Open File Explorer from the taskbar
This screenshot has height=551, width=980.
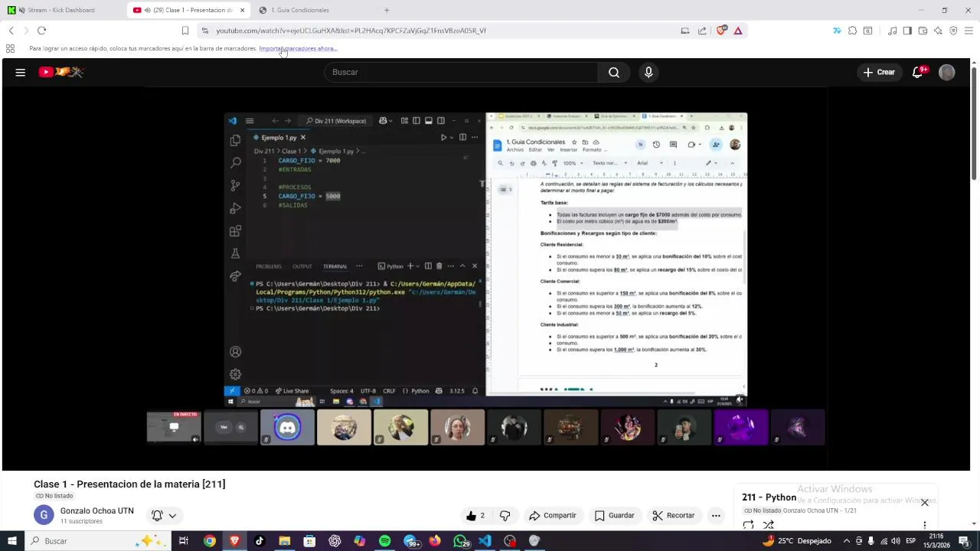tap(284, 541)
